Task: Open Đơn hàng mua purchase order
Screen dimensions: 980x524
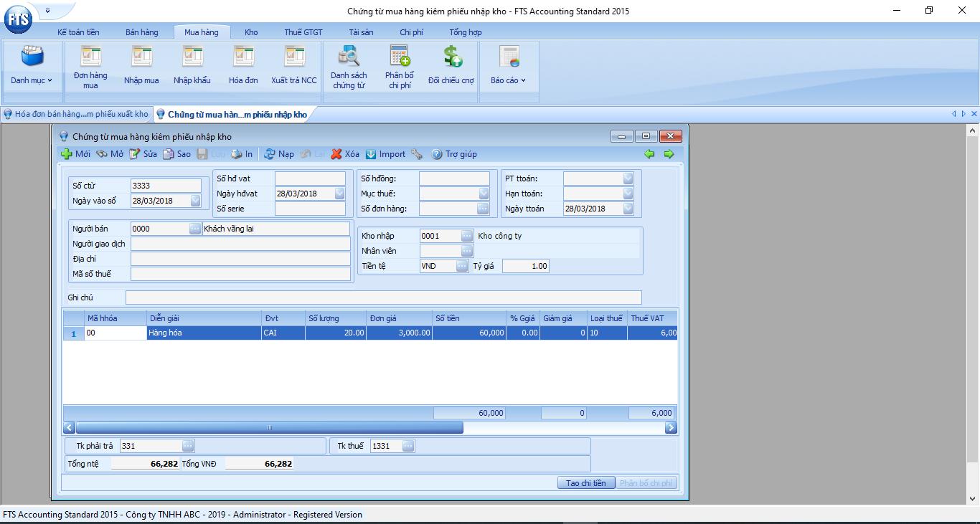Action: coord(90,67)
